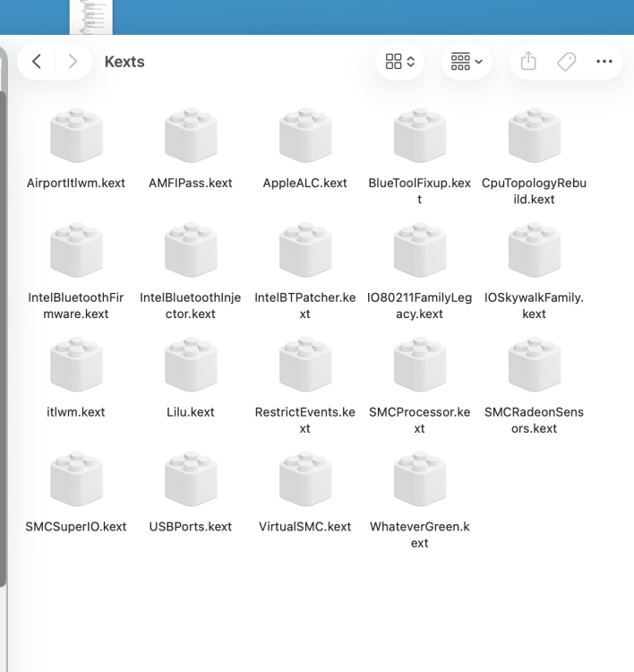
Task: Open the group-by options dropdown
Action: [x=466, y=61]
